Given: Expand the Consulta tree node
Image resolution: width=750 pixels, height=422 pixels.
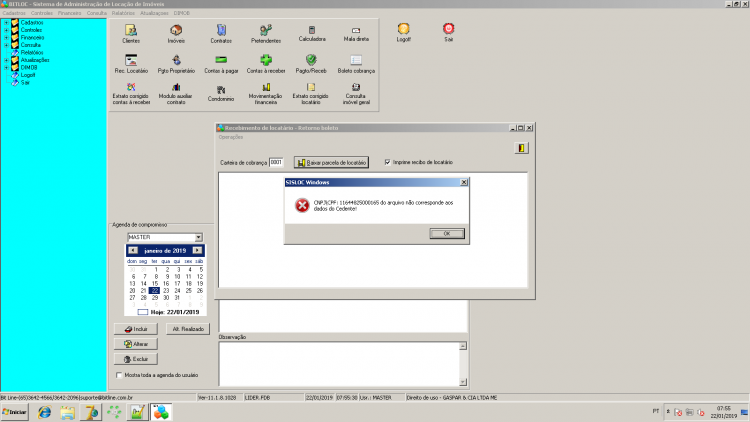Looking at the screenshot, I should (6, 45).
